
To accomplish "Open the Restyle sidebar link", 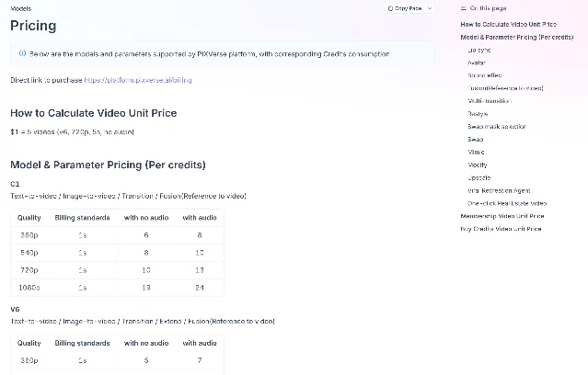I will (478, 114).
